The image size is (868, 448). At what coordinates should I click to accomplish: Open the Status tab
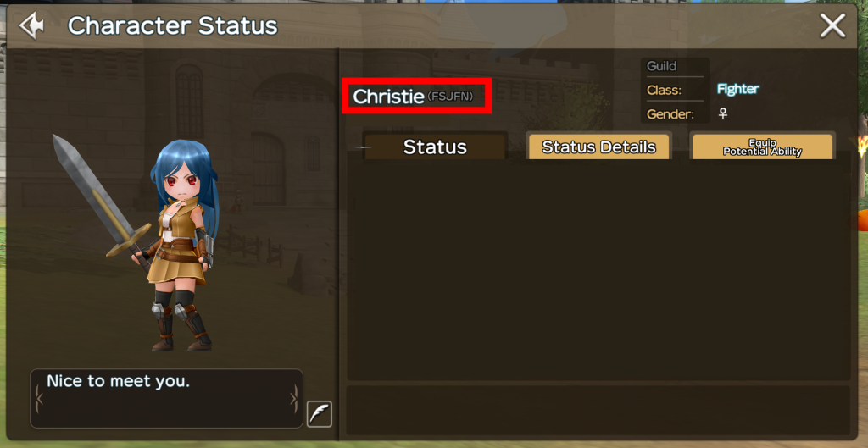(435, 147)
